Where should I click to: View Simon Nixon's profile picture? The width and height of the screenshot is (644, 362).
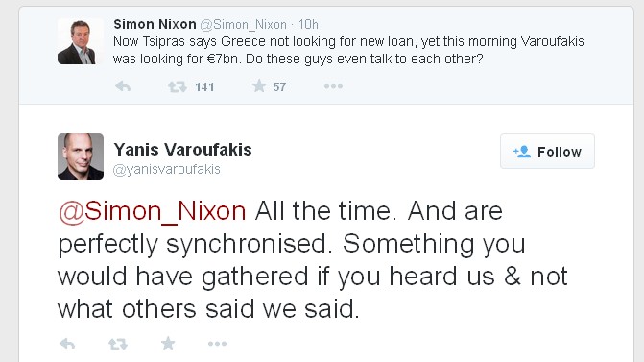coord(81,41)
